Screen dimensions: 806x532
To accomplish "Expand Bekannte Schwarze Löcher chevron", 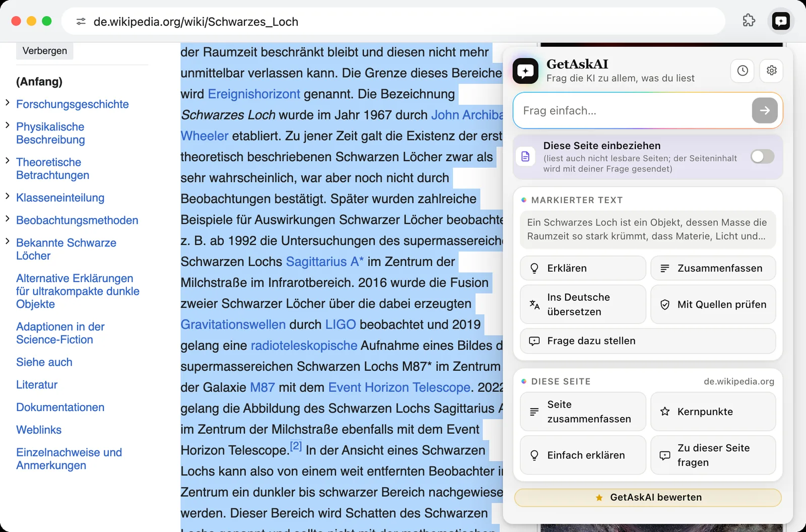I will 8,241.
